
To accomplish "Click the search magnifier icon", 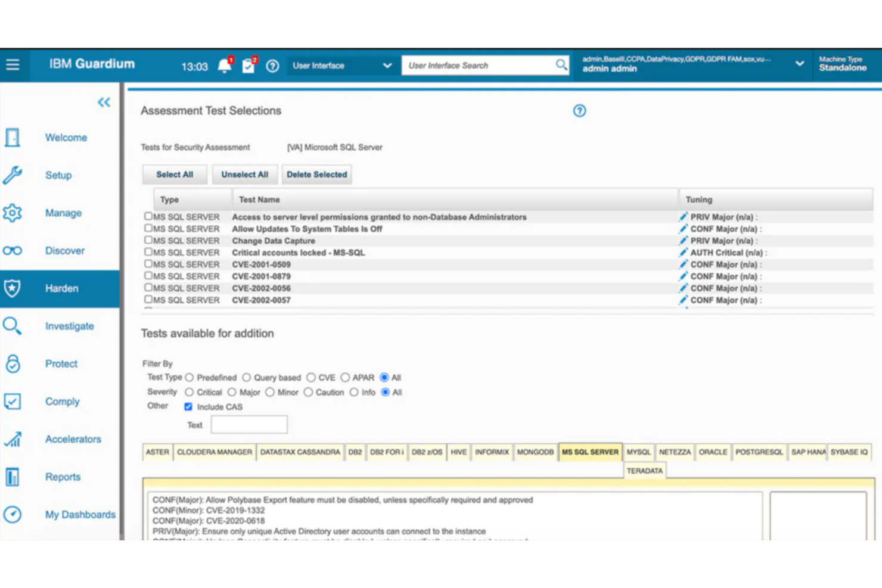I will click(561, 64).
